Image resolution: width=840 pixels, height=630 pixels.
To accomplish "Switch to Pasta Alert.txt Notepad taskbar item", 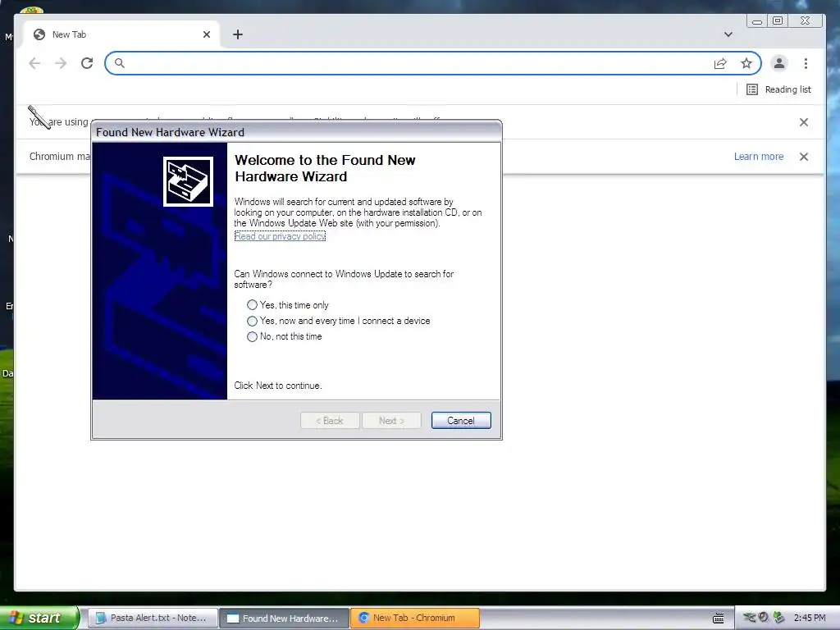I will [x=153, y=618].
